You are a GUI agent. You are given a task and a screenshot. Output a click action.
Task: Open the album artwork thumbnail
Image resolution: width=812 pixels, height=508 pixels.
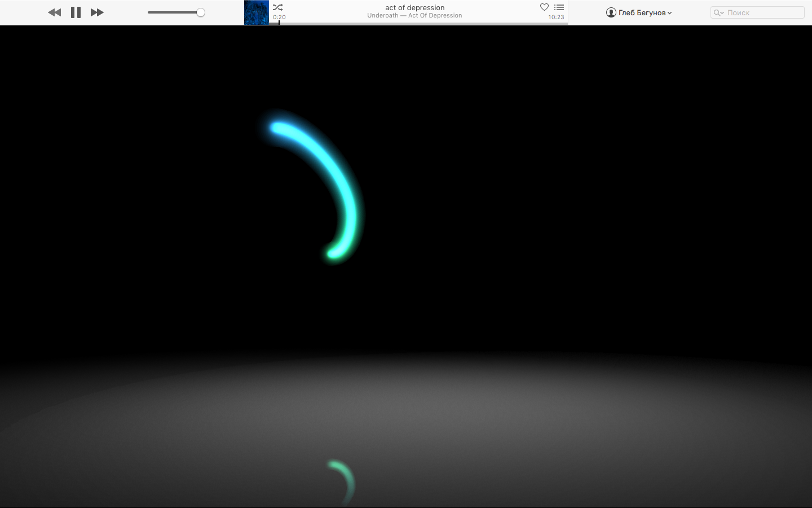point(256,12)
